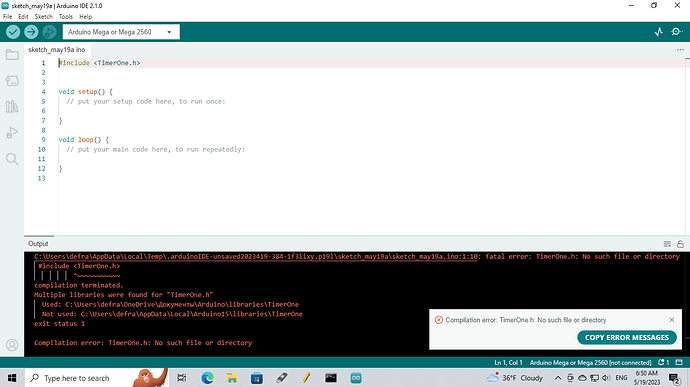The height and width of the screenshot is (387, 690).
Task: Click the 'Not used' library path line
Action: coord(172,314)
